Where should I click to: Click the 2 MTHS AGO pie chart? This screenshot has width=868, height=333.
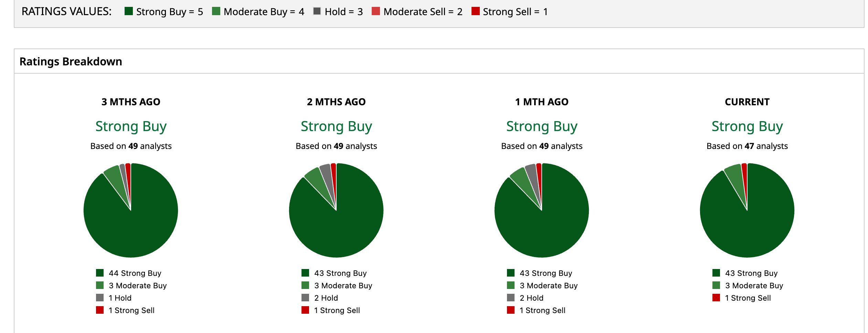[336, 210]
